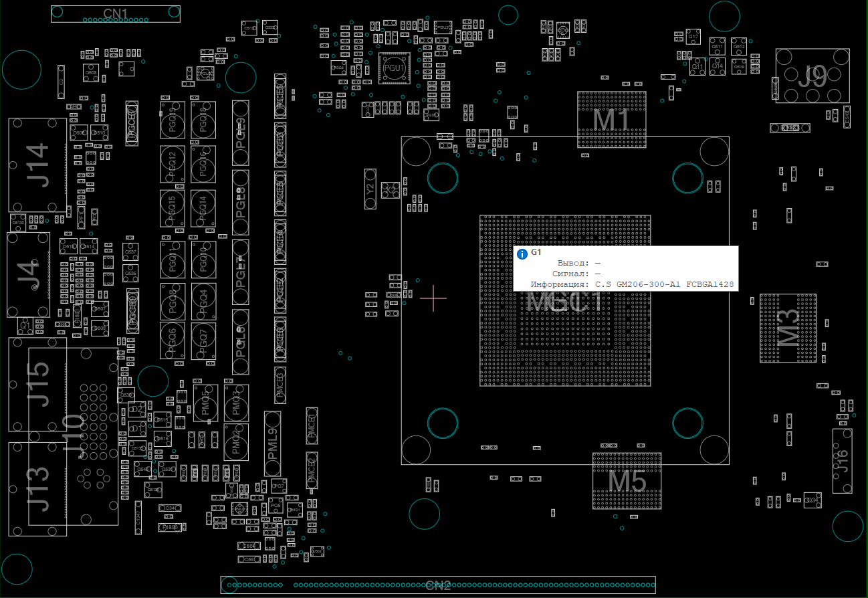Click the J16 connector
The width and height of the screenshot is (868, 598).
click(x=842, y=461)
